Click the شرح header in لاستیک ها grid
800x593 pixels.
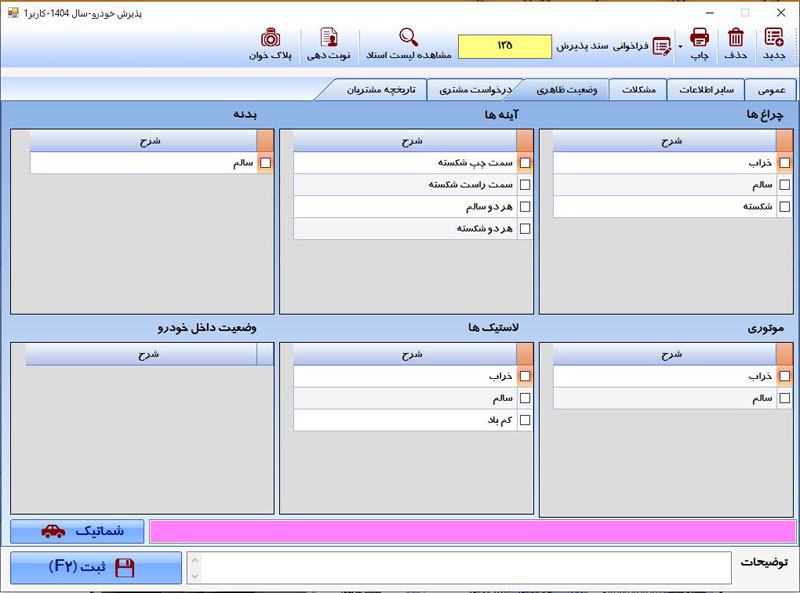click(x=405, y=354)
